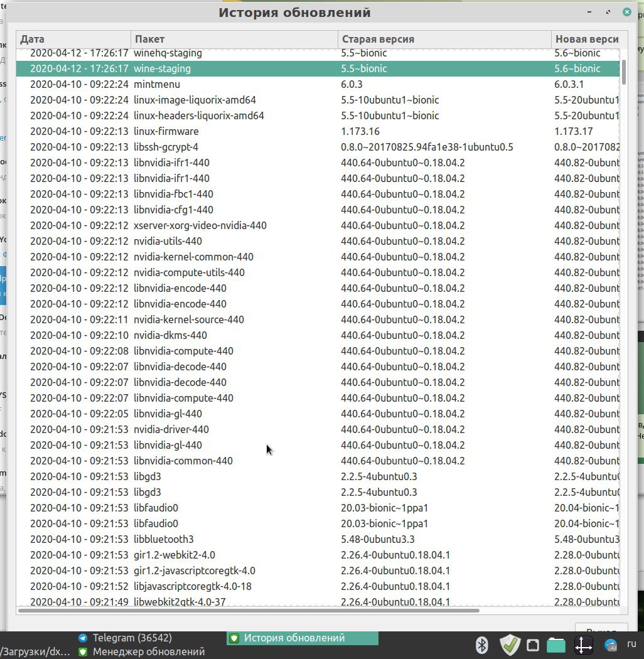
Task: Click the vertical scrollbar of the history list
Action: pyautogui.click(x=623, y=72)
